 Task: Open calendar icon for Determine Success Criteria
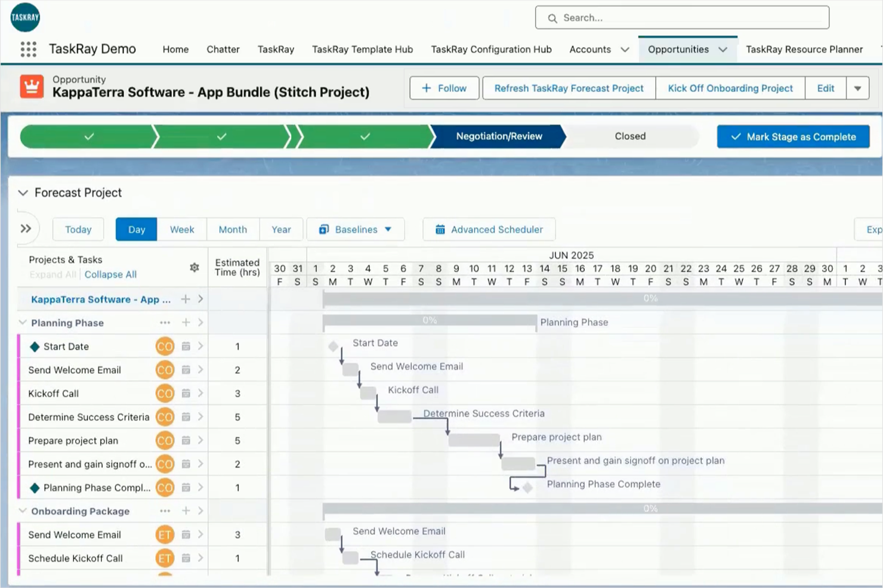point(186,416)
